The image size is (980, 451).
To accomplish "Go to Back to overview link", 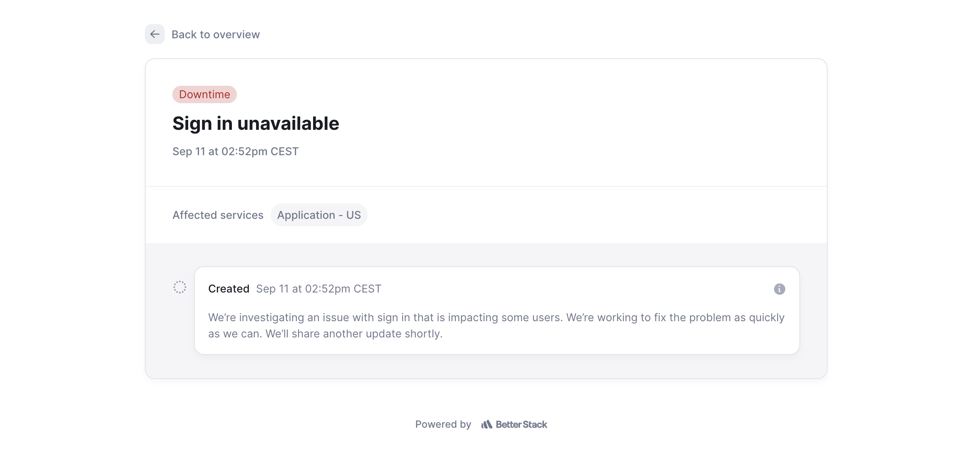I will coord(215,35).
